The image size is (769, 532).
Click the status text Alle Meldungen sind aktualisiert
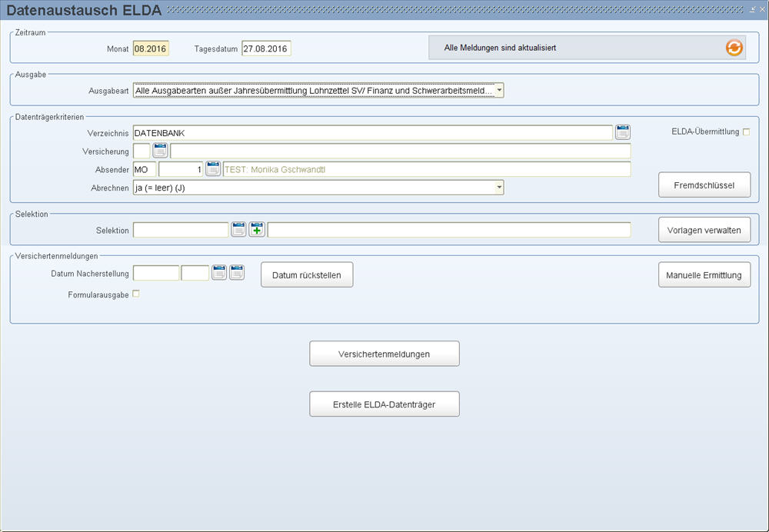point(500,48)
